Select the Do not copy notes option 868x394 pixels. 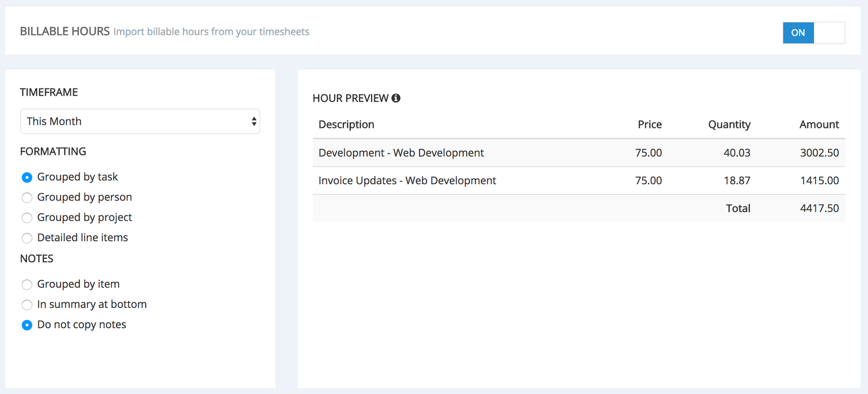pyautogui.click(x=27, y=325)
